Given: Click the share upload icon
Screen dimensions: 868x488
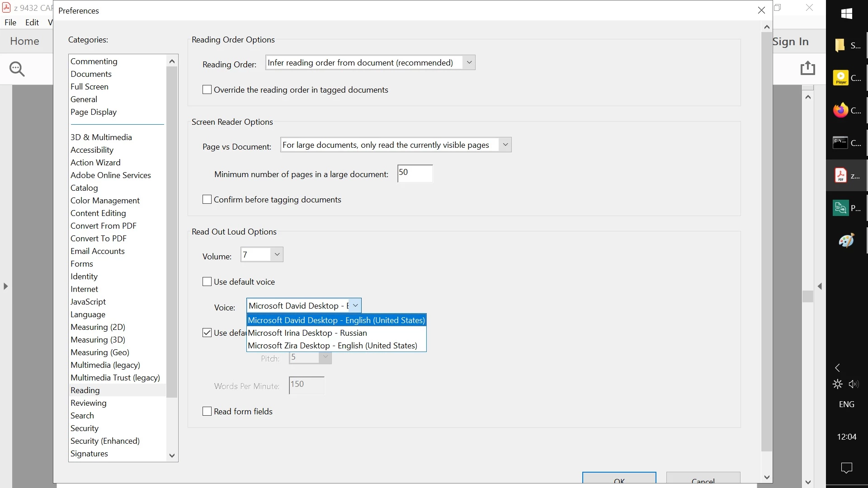Looking at the screenshot, I should tap(807, 68).
